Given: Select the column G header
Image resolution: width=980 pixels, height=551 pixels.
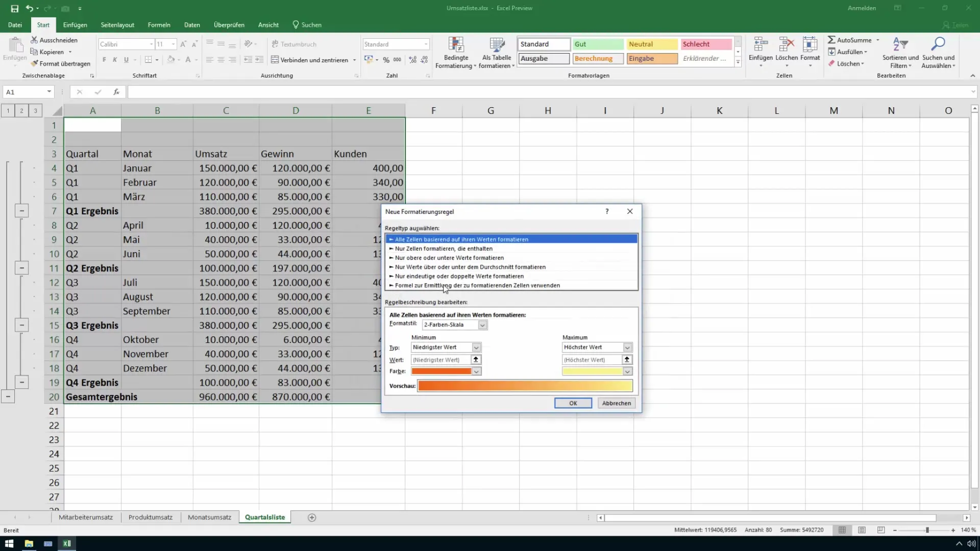Looking at the screenshot, I should pyautogui.click(x=491, y=110).
